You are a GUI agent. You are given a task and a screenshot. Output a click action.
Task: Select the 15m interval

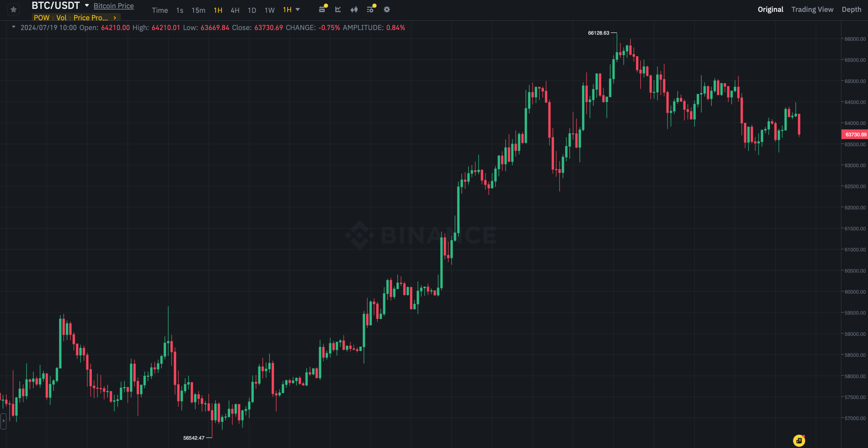pyautogui.click(x=198, y=10)
